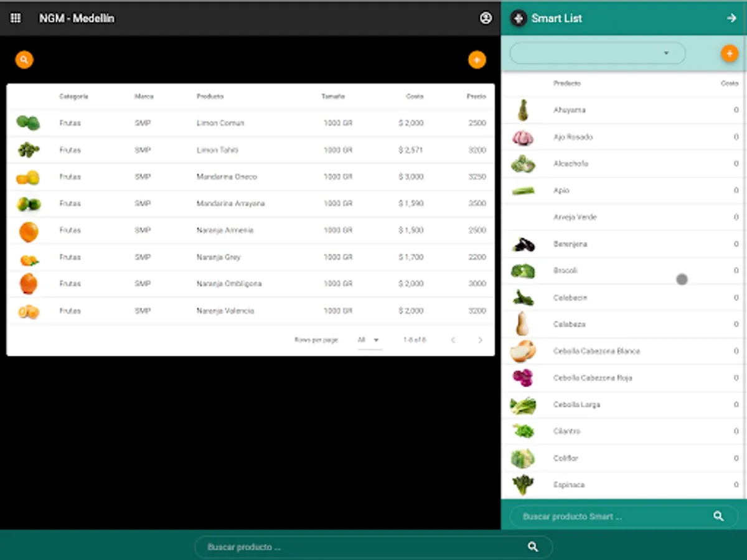Open the yellow search tool
Screen dimensions: 747x560
click(x=24, y=59)
